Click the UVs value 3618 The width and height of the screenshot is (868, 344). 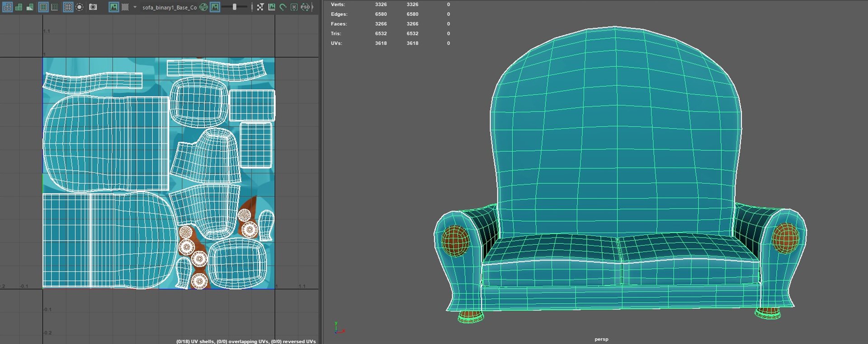pyautogui.click(x=381, y=43)
